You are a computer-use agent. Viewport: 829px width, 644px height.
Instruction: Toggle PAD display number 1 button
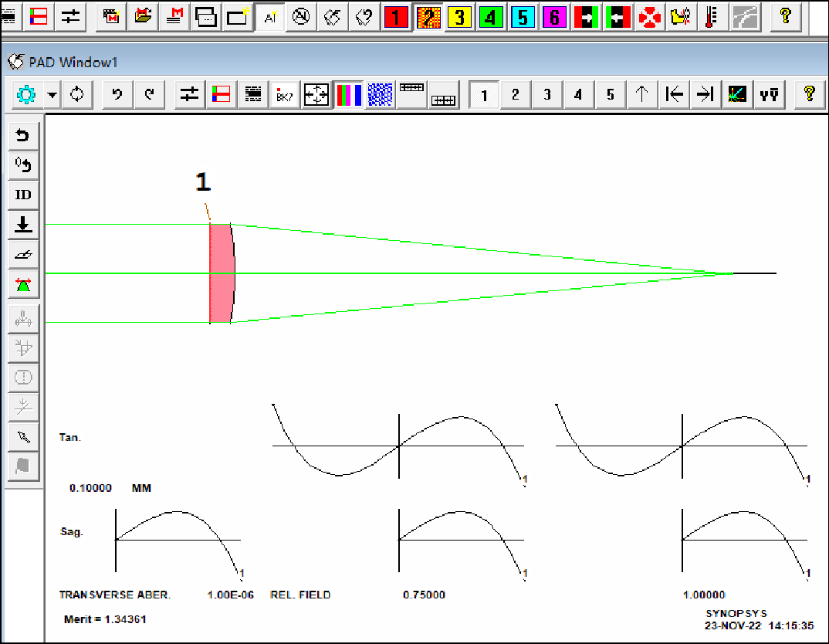(x=484, y=95)
